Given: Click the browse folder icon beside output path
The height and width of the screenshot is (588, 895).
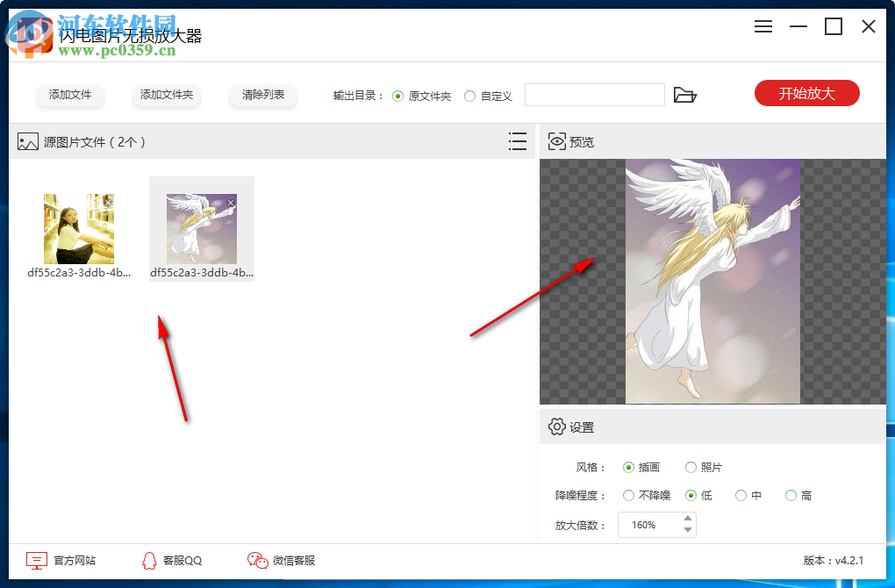Looking at the screenshot, I should [685, 95].
